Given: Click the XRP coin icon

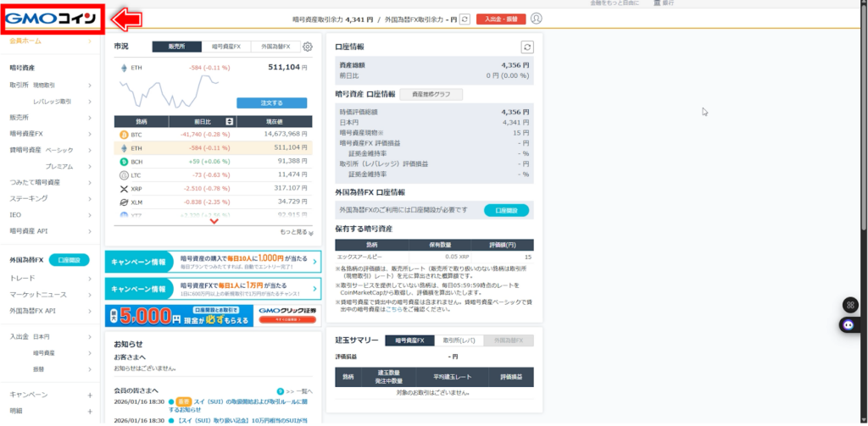Looking at the screenshot, I should click(x=124, y=188).
